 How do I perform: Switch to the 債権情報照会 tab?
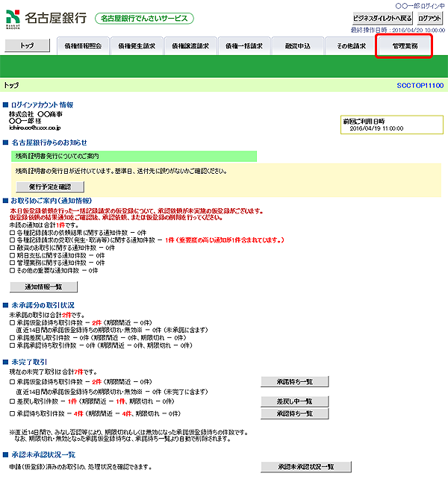coord(83,46)
